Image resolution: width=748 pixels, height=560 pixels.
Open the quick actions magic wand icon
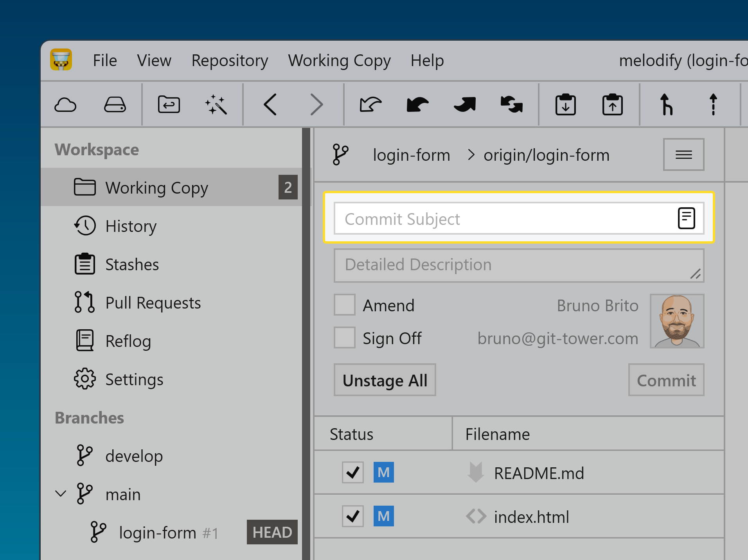pyautogui.click(x=218, y=104)
